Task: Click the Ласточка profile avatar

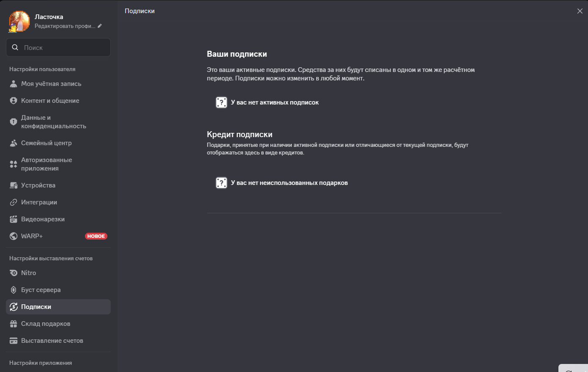Action: pyautogui.click(x=19, y=21)
